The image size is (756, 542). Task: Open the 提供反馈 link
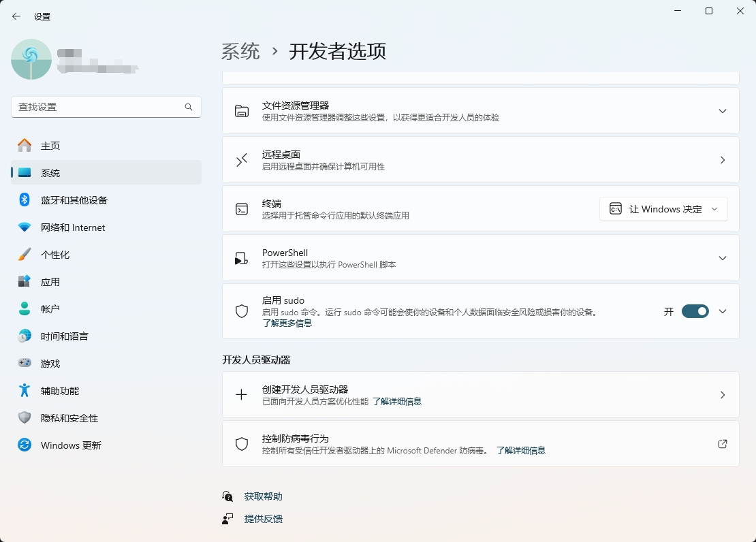click(264, 519)
